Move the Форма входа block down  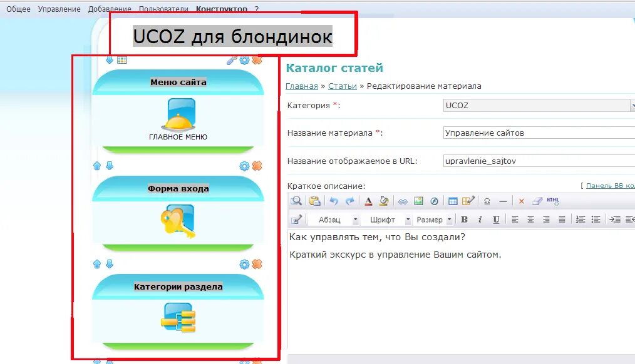pyautogui.click(x=110, y=166)
